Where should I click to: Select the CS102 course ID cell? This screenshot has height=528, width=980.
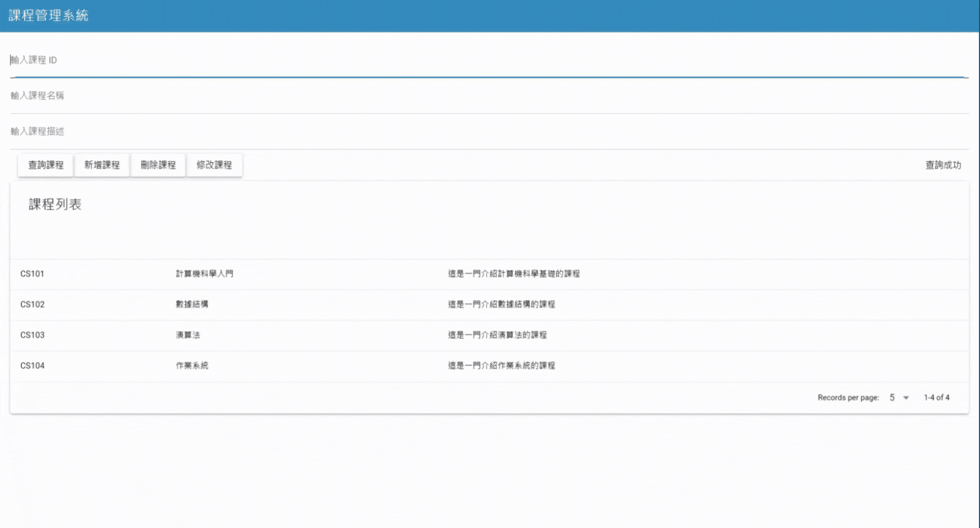(32, 304)
